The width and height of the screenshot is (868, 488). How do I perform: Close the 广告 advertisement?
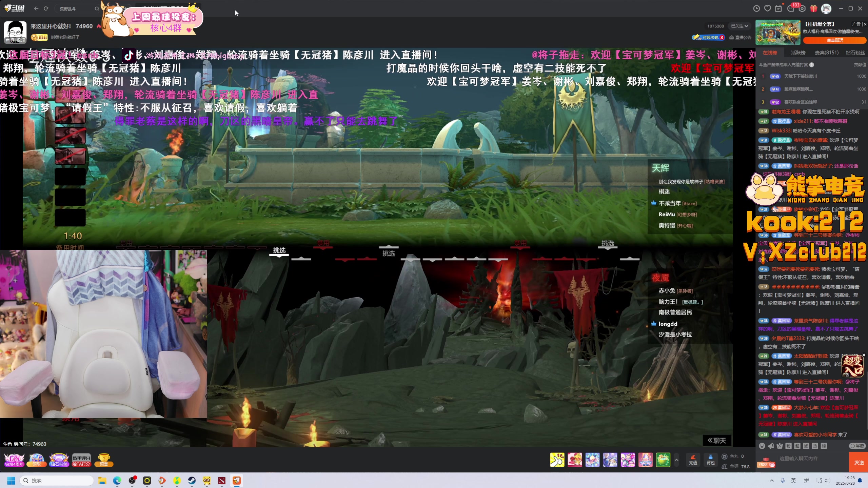pyautogui.click(x=865, y=24)
